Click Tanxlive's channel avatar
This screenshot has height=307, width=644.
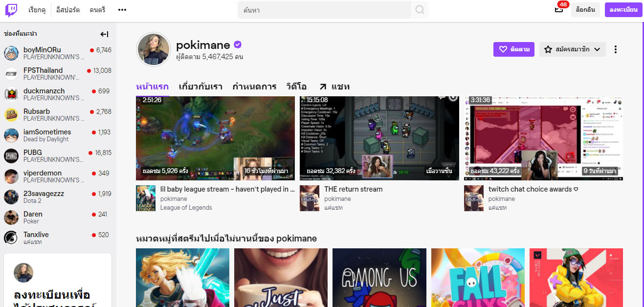coord(11,238)
